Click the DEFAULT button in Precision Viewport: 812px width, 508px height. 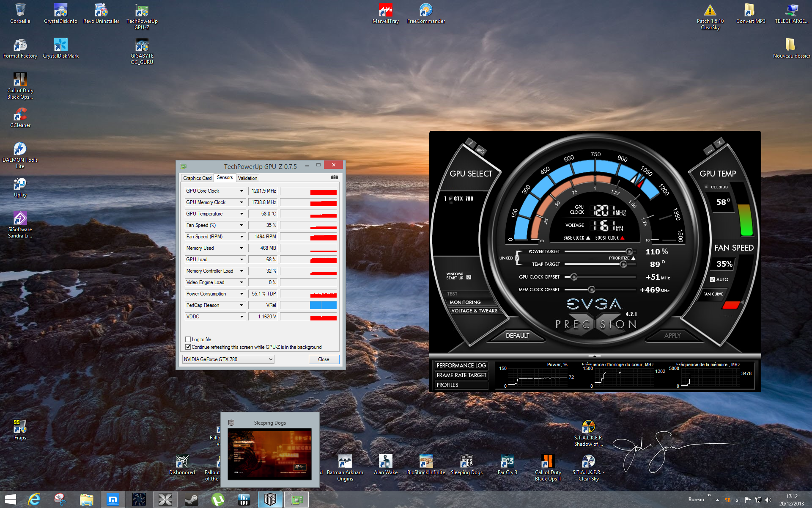point(517,336)
